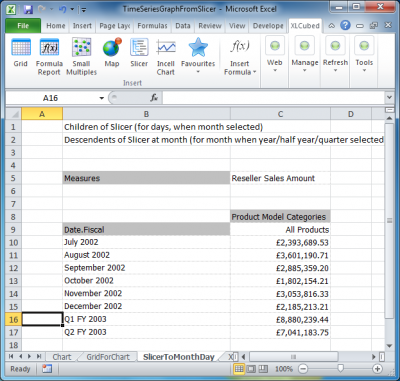Go to last sheet navigation arrow
This screenshot has width=400, height=381.
[x=39, y=357]
